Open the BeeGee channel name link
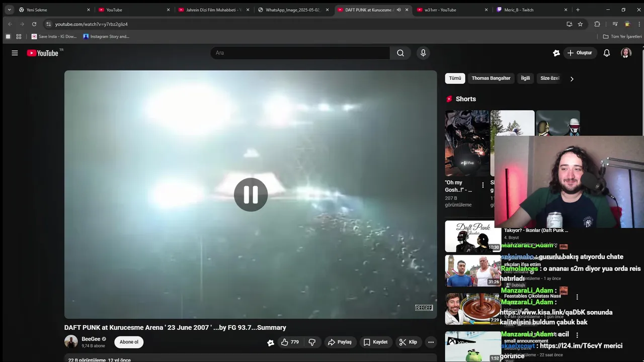Image resolution: width=644 pixels, height=362 pixels. click(x=91, y=339)
